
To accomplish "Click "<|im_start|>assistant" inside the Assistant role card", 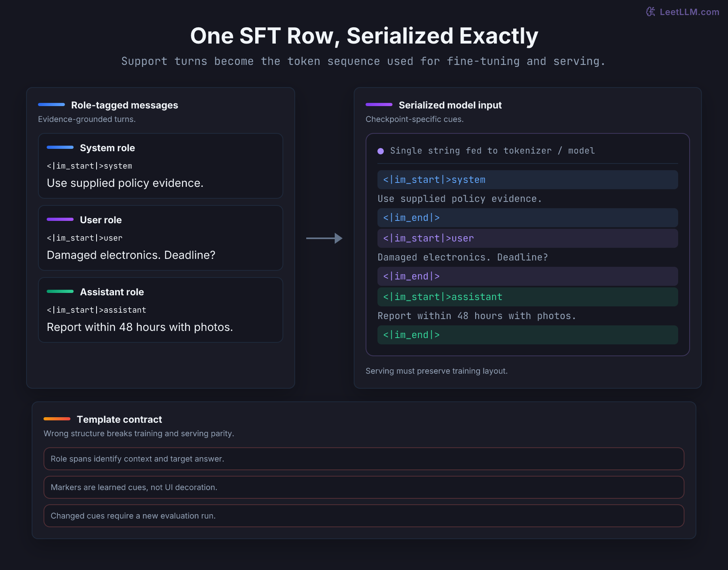I will 97,310.
